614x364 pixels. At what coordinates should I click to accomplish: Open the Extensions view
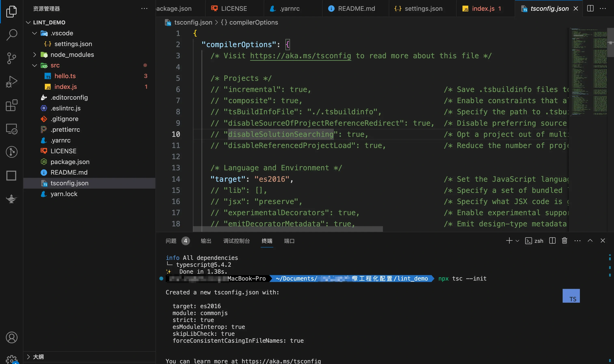click(x=11, y=105)
